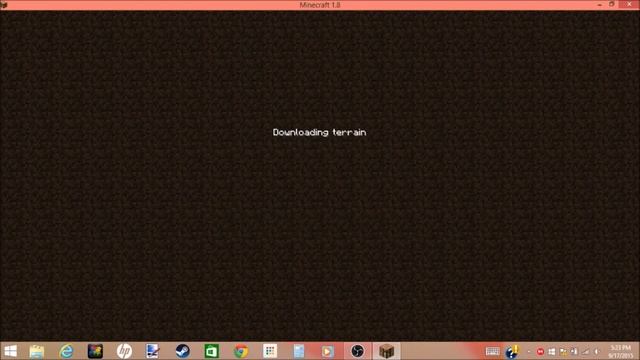640x360 pixels.
Task: Open the network signal tray icon
Action: click(586, 351)
